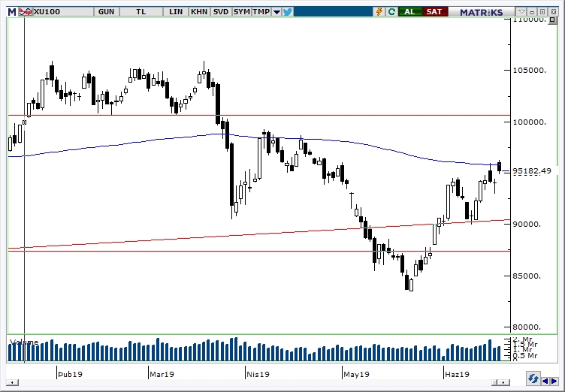Screen dimensions: 565x392
Task: Click the green C refresh icon
Action: click(391, 12)
